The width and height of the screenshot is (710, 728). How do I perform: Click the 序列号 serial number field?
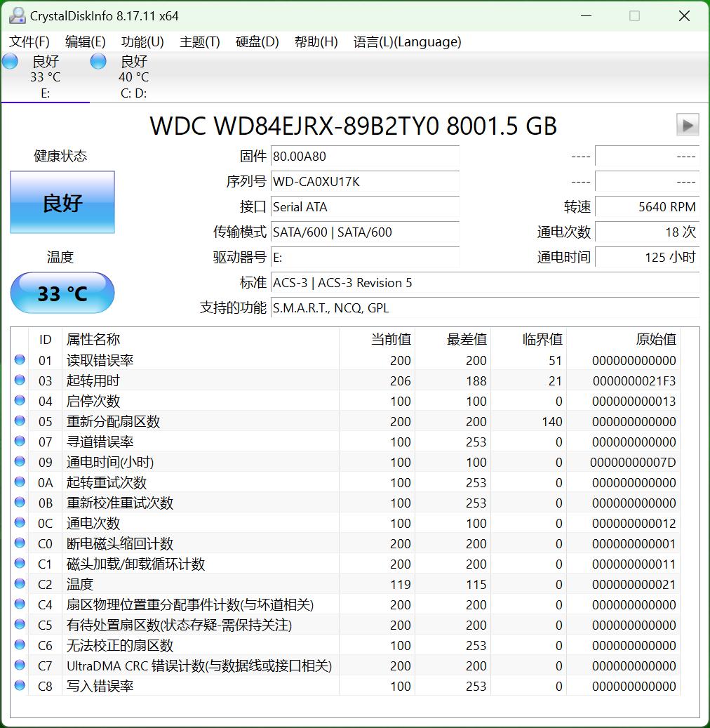[365, 181]
